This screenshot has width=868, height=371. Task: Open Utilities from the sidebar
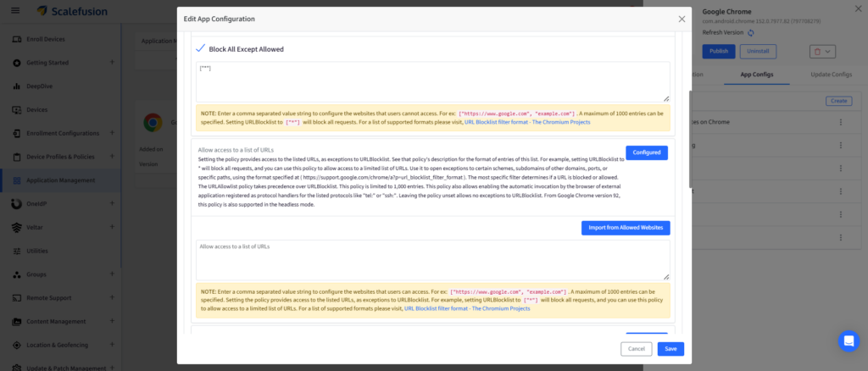(37, 251)
